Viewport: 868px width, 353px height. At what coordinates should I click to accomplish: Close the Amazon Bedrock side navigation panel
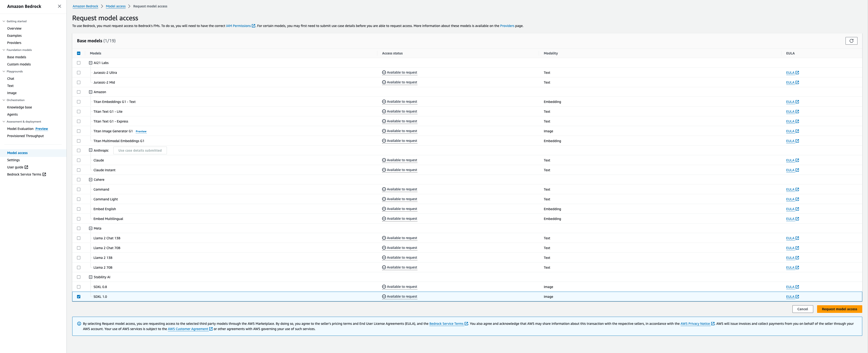pos(60,6)
